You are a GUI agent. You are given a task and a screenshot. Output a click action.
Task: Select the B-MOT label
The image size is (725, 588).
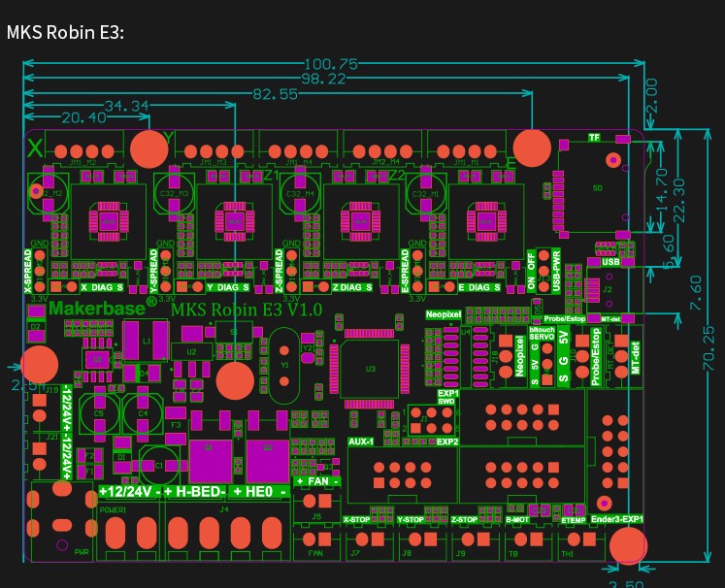click(517, 519)
